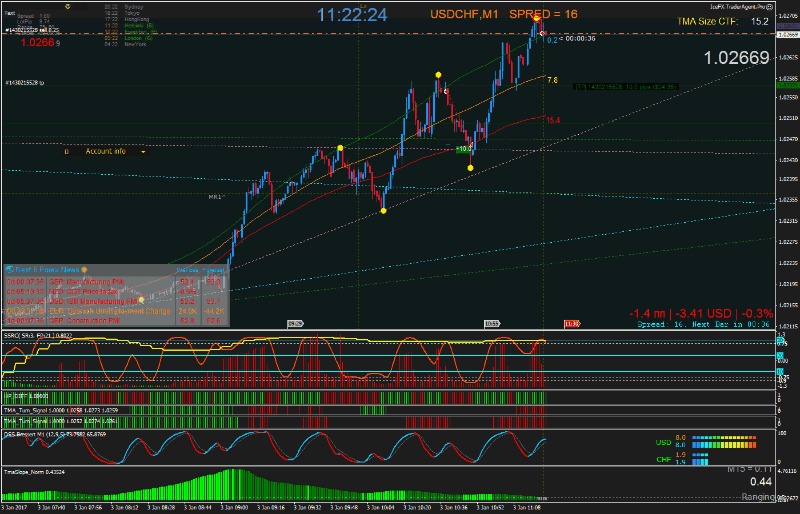The width and height of the screenshot is (800, 514).
Task: Select the TP 1430215528 10.0 pips label
Action: tap(626, 87)
